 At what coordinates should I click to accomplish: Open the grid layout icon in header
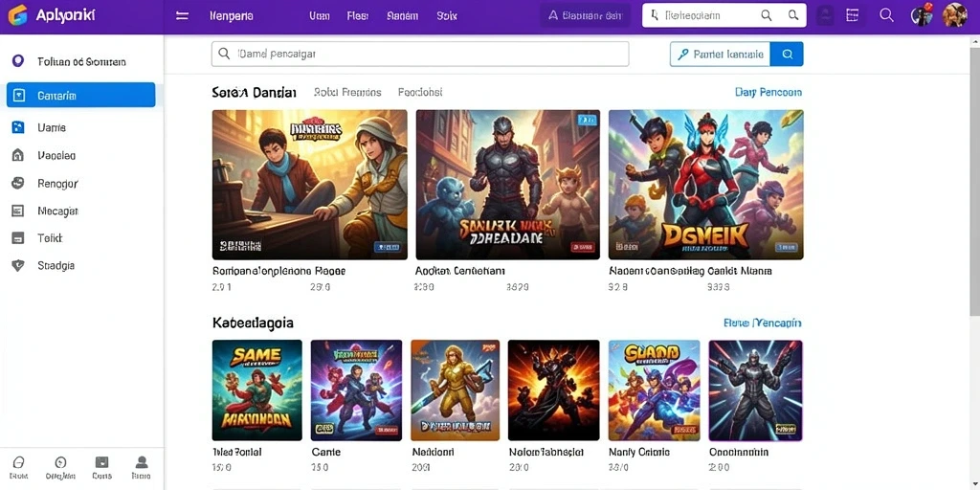852,15
